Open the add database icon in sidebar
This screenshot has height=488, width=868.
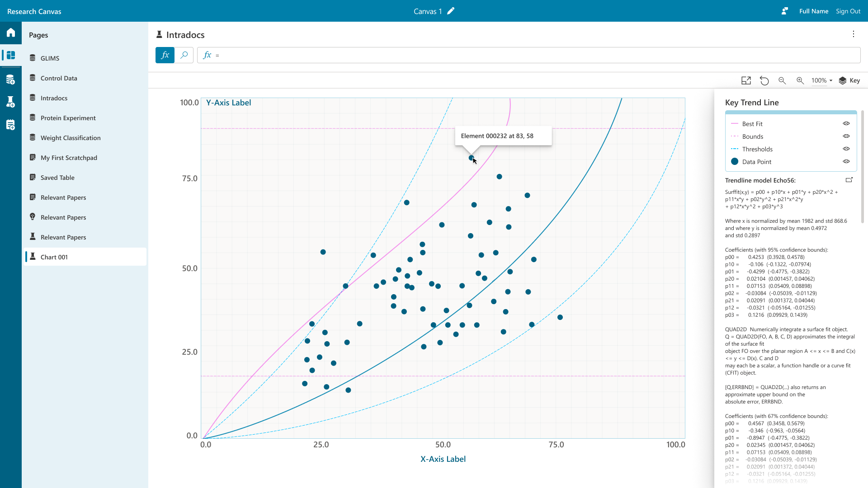11,80
